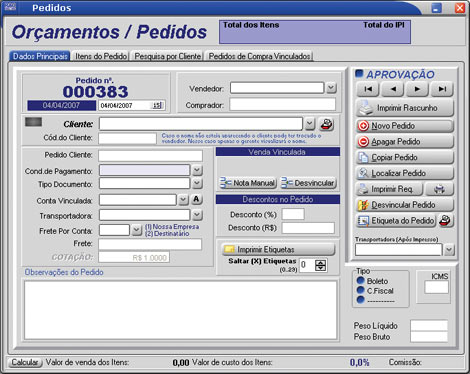Jump to last record arrow
This screenshot has width=470, height=374.
point(442,89)
